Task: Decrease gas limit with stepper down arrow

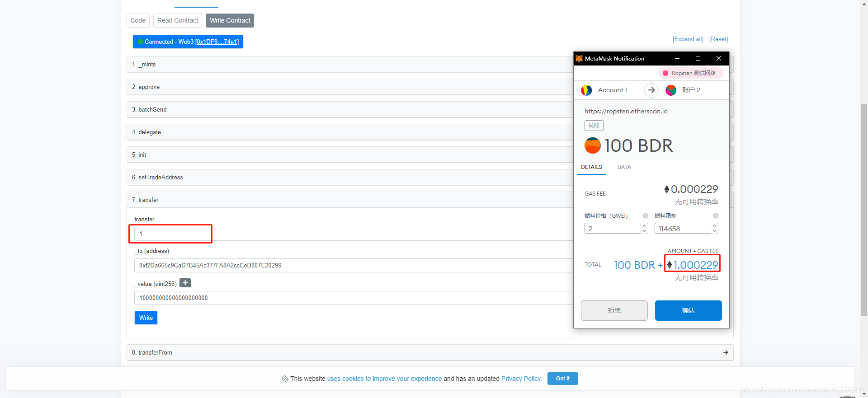Action: [715, 231]
